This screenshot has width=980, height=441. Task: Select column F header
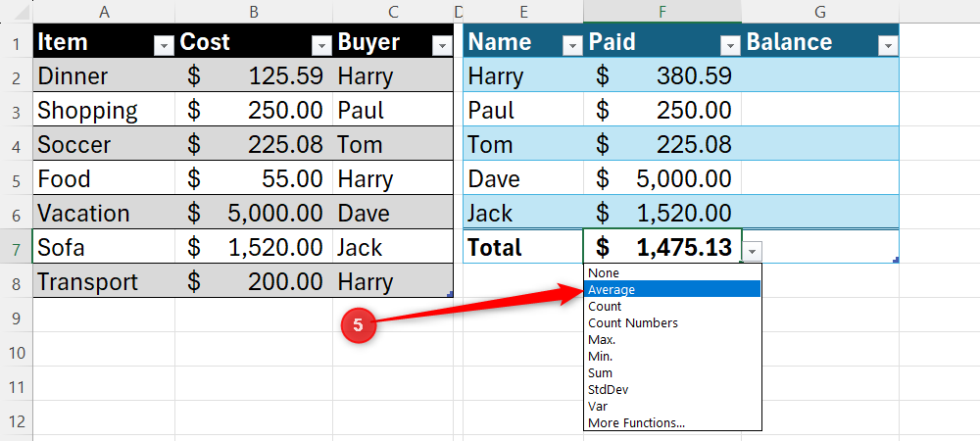click(662, 11)
